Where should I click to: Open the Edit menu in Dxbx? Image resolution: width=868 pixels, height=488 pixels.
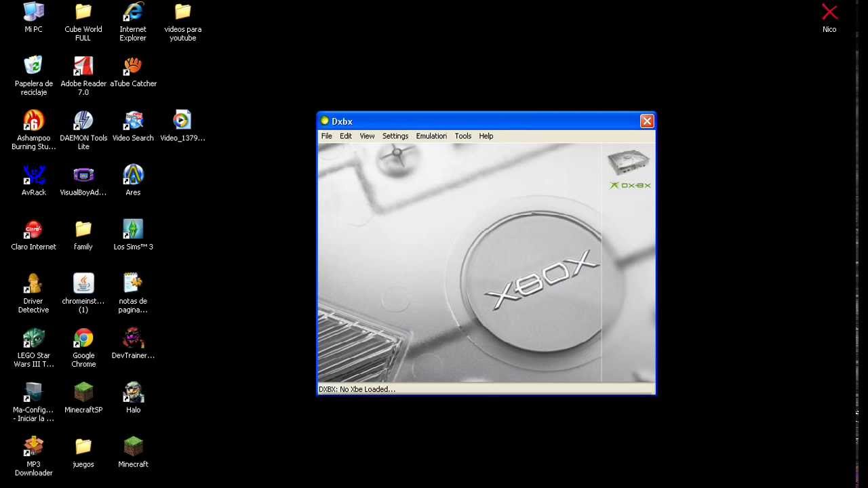pos(346,136)
